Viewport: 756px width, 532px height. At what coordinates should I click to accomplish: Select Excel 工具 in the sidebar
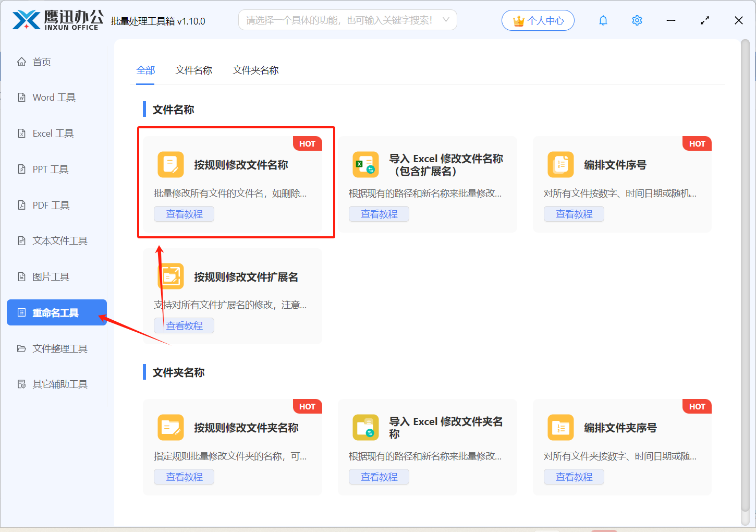coord(52,133)
